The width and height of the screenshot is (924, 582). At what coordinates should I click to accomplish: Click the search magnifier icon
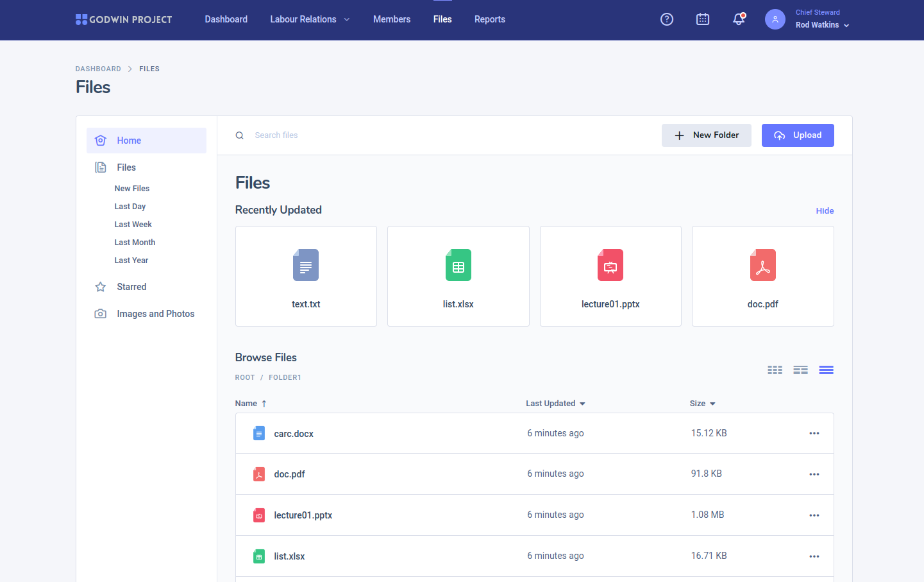point(240,135)
